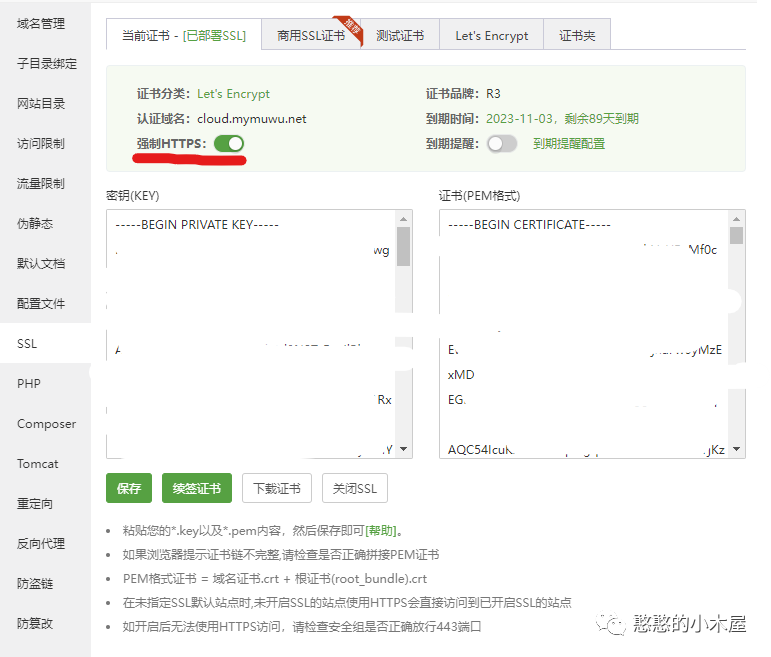Click the expiry date 2023-11-03 text
This screenshot has width=771, height=657.
point(519,119)
